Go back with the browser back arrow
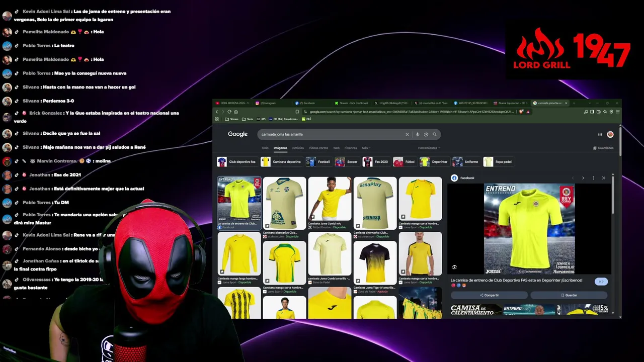The width and height of the screenshot is (644, 362). [x=217, y=112]
